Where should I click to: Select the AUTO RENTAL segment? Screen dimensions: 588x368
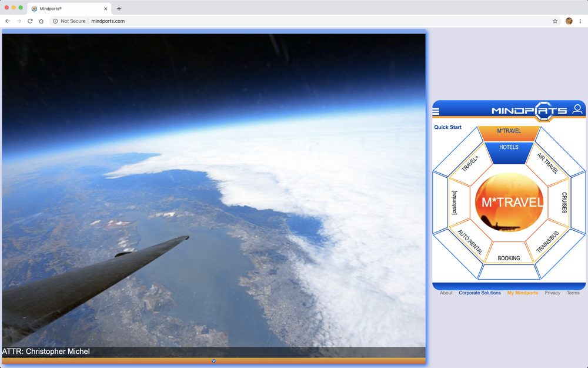(470, 242)
